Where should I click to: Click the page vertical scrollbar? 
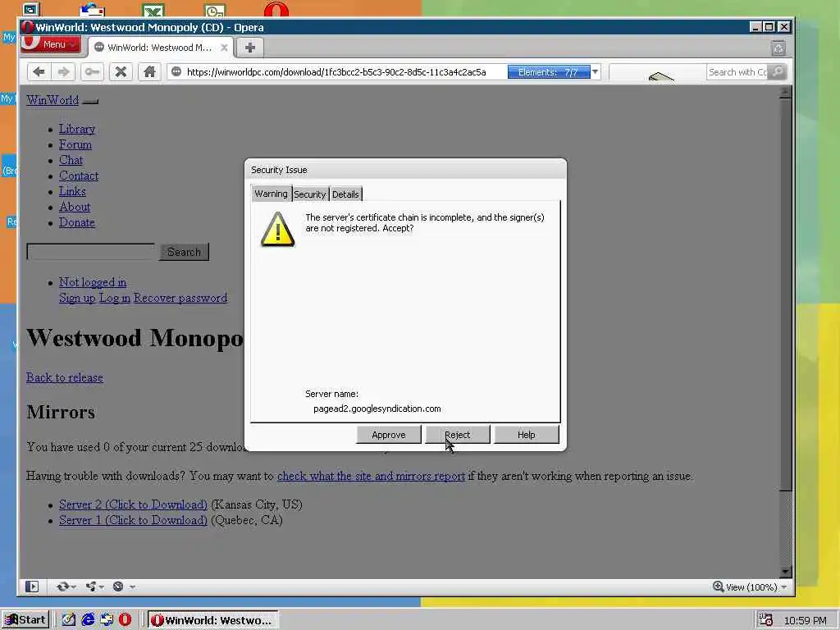[785, 332]
